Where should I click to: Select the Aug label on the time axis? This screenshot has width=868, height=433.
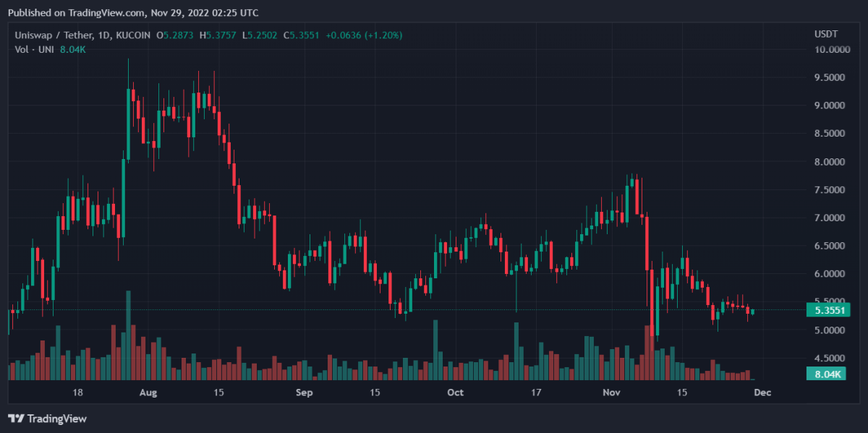pyautogui.click(x=148, y=393)
